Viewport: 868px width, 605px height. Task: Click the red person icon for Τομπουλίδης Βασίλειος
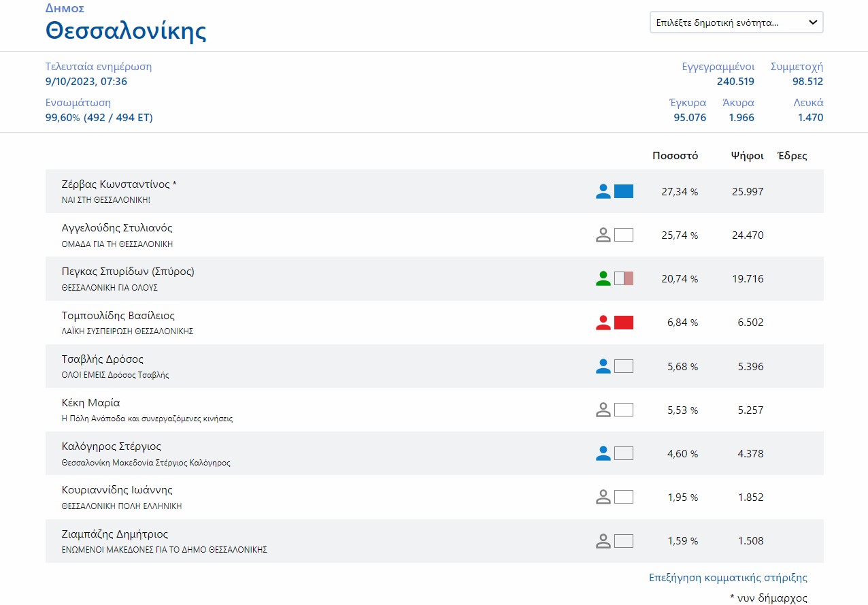click(x=603, y=323)
